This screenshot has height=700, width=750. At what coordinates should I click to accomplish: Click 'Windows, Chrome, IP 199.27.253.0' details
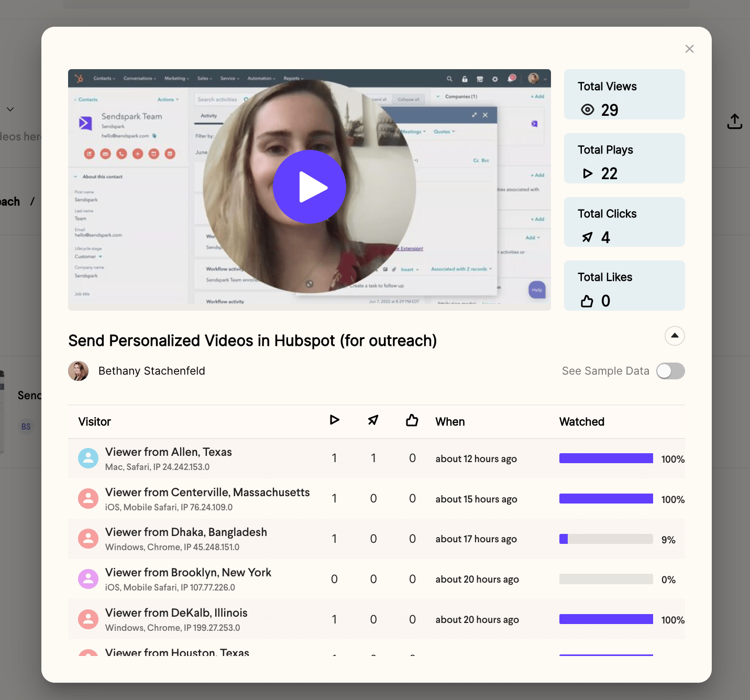pos(172,628)
